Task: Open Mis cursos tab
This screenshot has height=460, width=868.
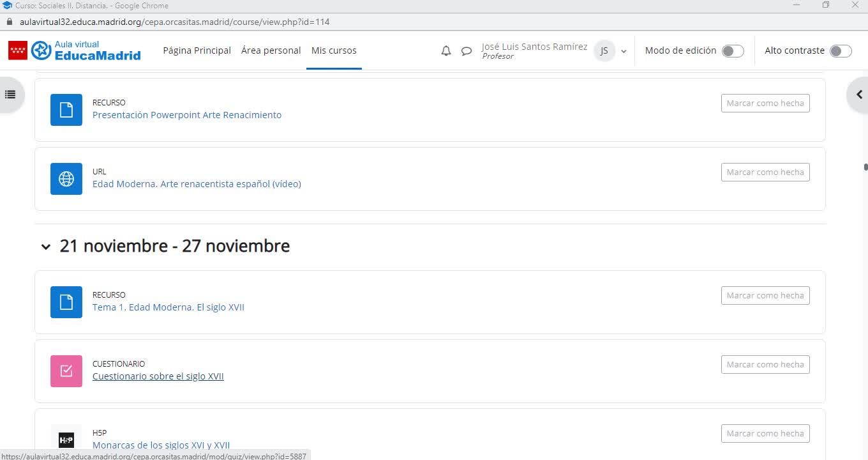Action: point(334,50)
